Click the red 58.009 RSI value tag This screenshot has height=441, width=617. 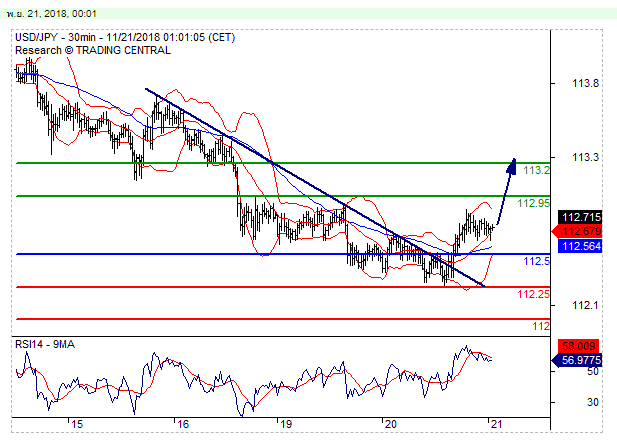[580, 348]
